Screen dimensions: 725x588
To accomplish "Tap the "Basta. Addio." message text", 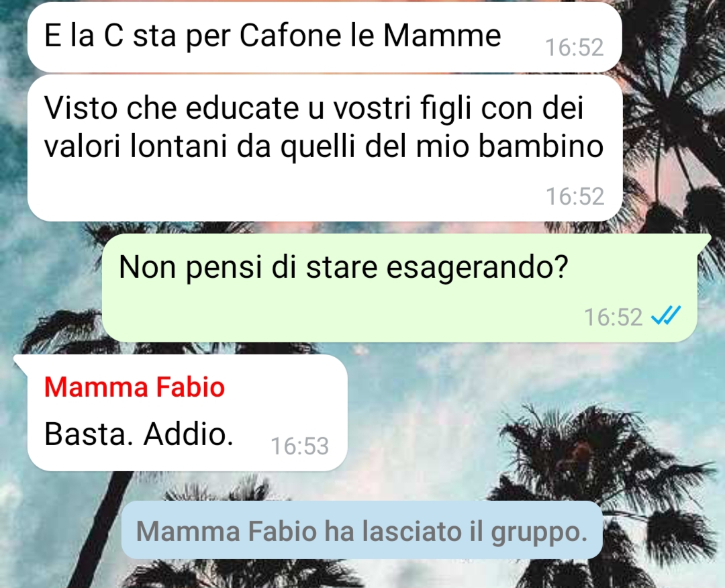I will pos(139,434).
